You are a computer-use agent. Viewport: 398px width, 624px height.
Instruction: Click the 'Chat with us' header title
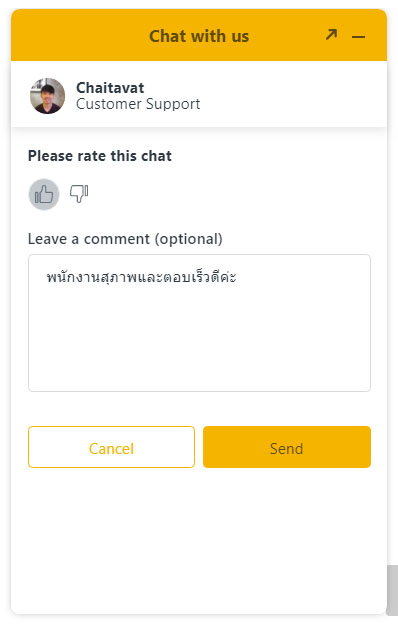pyautogui.click(x=199, y=36)
